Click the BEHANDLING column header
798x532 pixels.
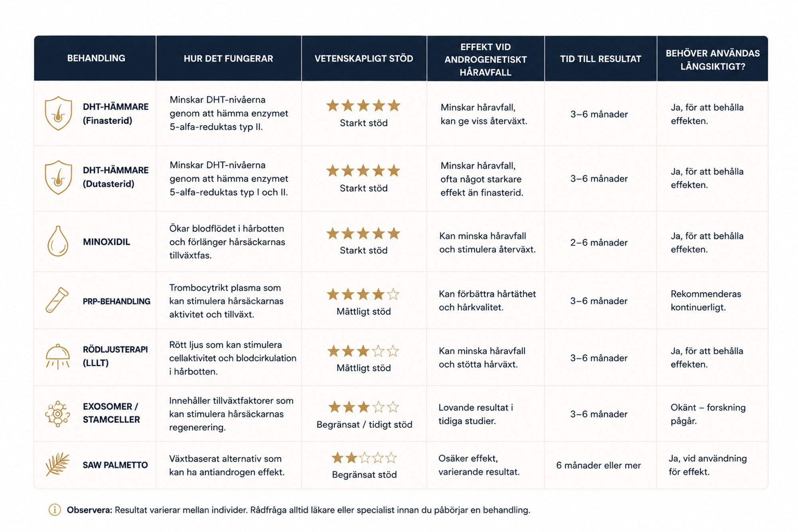click(96, 58)
